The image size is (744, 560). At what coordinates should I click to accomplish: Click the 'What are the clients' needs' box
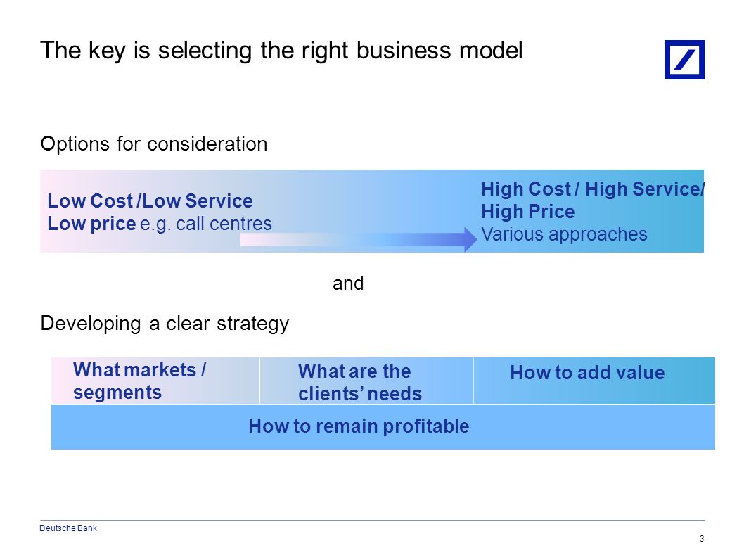[x=366, y=381]
